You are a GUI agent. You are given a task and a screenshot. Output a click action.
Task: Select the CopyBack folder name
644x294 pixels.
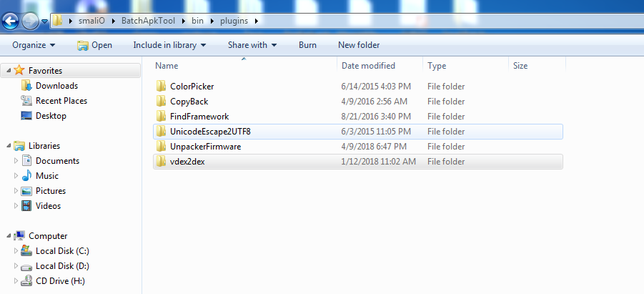pos(189,102)
